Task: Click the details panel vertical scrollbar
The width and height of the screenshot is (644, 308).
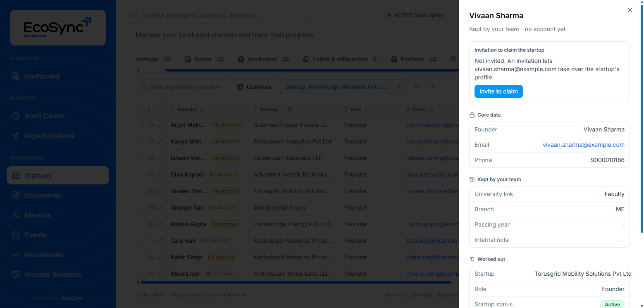Action: (642, 120)
